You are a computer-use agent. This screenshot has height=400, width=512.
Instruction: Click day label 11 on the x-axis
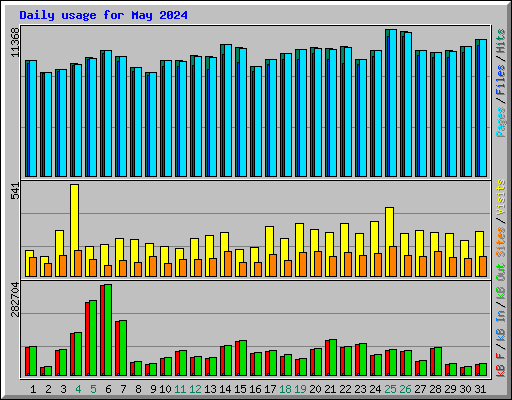click(x=180, y=389)
